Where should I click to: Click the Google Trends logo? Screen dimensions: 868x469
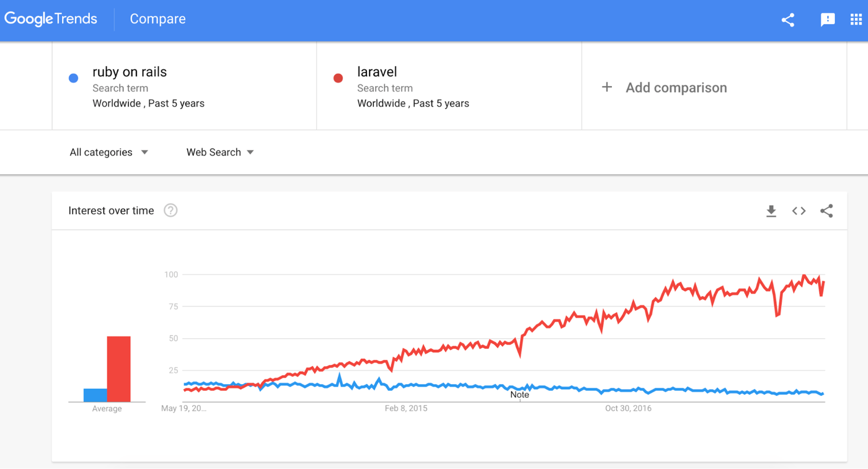point(51,19)
